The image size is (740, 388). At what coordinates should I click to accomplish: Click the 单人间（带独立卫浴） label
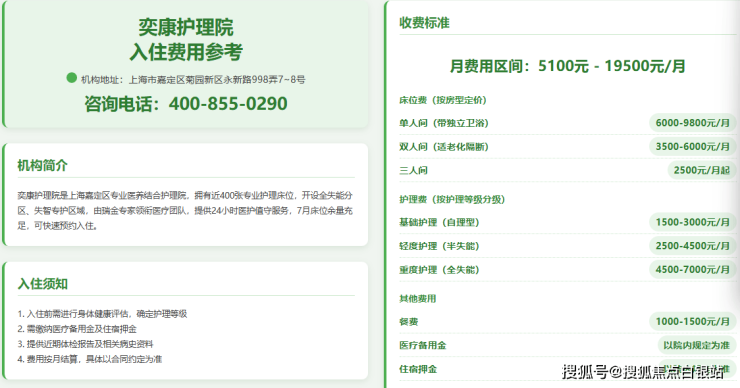click(444, 123)
